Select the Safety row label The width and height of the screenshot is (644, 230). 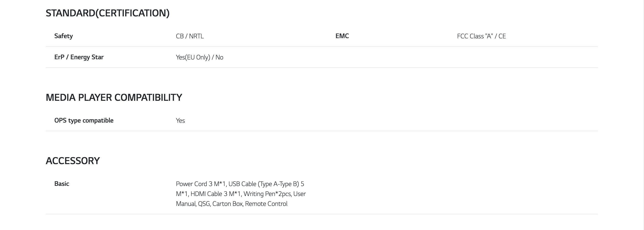point(63,36)
